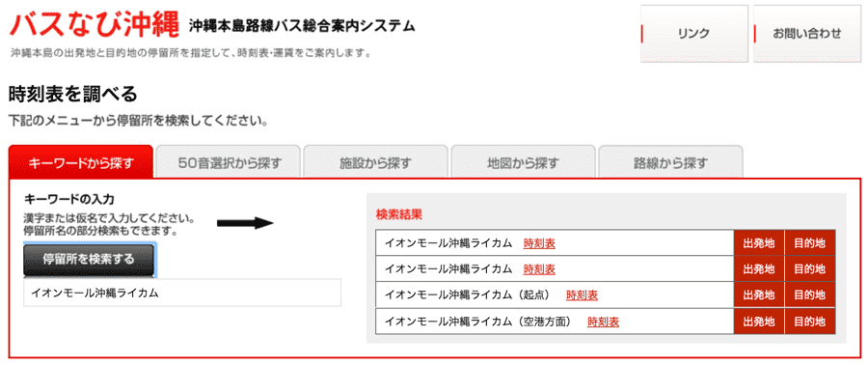Open 時刻表 link for イオンモール沖縄ライカム(起点)
The width and height of the screenshot is (868, 365).
[582, 295]
